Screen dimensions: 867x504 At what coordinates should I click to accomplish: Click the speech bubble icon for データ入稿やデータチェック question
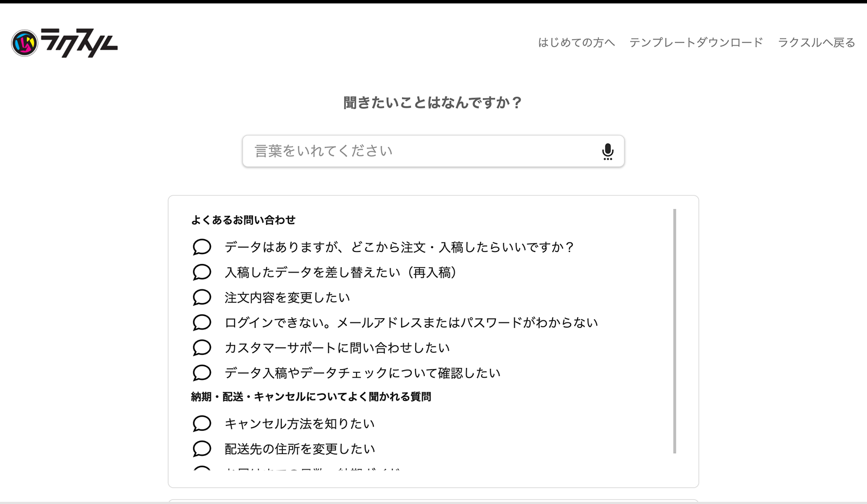[202, 373]
